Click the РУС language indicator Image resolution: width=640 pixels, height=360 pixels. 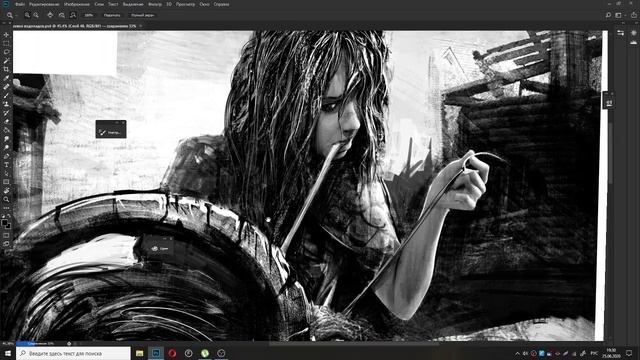594,353
